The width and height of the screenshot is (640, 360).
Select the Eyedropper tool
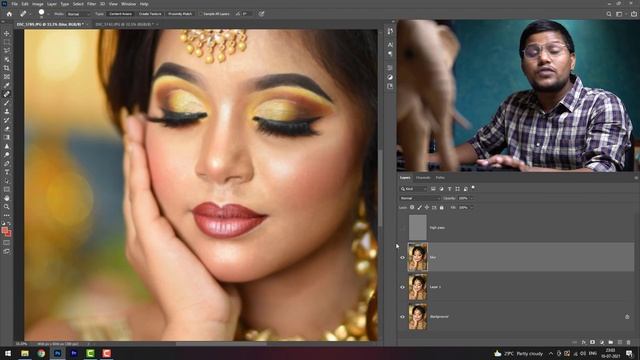[x=7, y=85]
